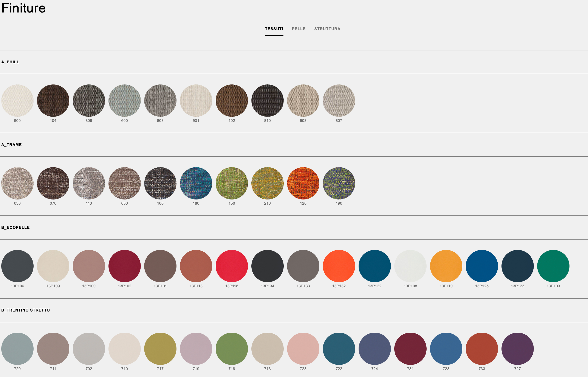This screenshot has width=588, height=377.
Task: Choose Ecopelle swatch 13P118 red
Action: point(232,266)
